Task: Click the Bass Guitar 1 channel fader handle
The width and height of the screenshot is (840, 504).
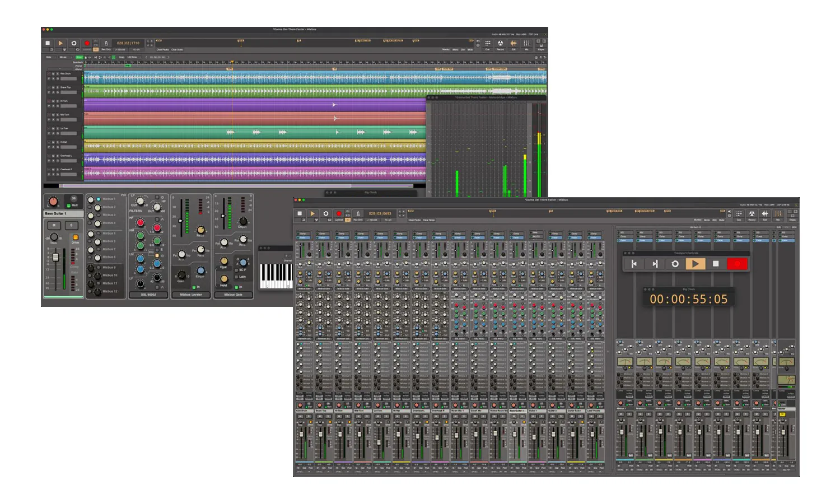Action: 55,258
